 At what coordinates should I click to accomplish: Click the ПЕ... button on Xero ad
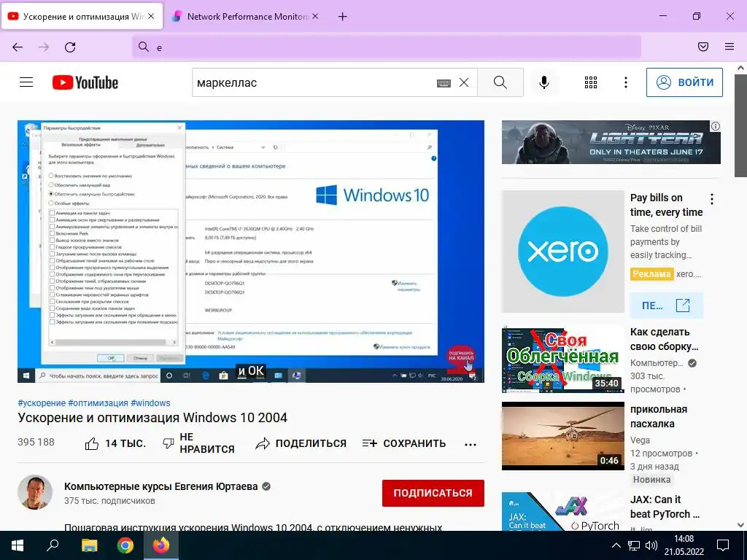(x=667, y=306)
